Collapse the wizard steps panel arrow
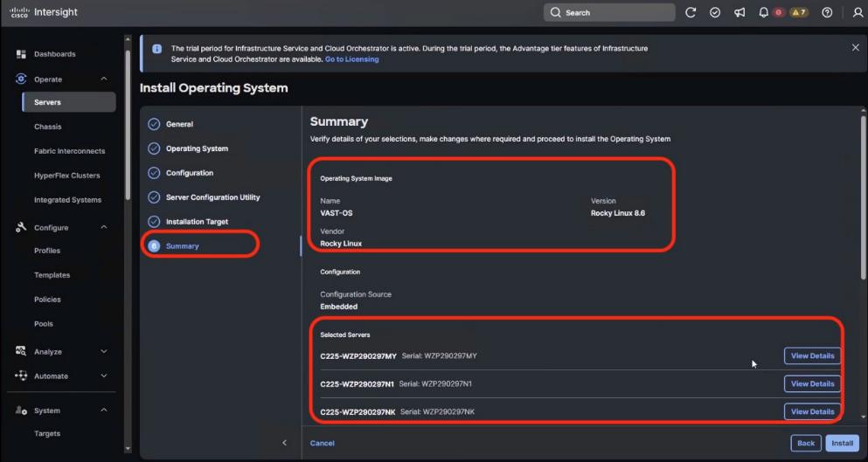 click(285, 443)
